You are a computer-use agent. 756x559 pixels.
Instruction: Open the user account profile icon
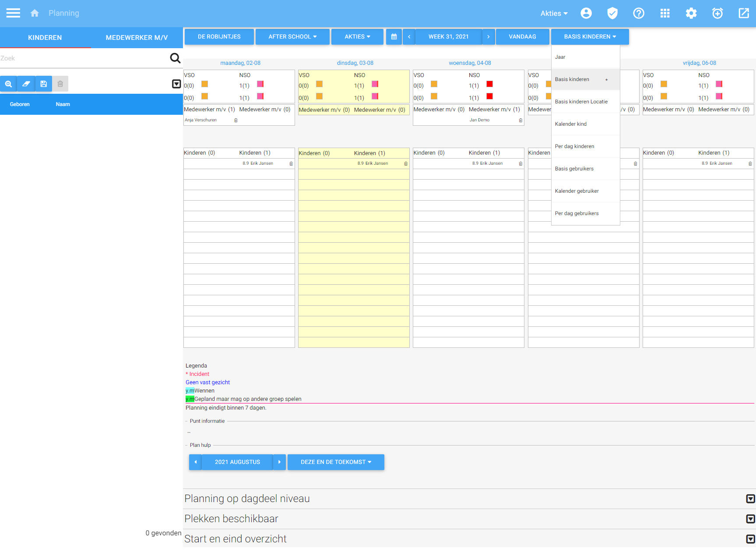(586, 13)
